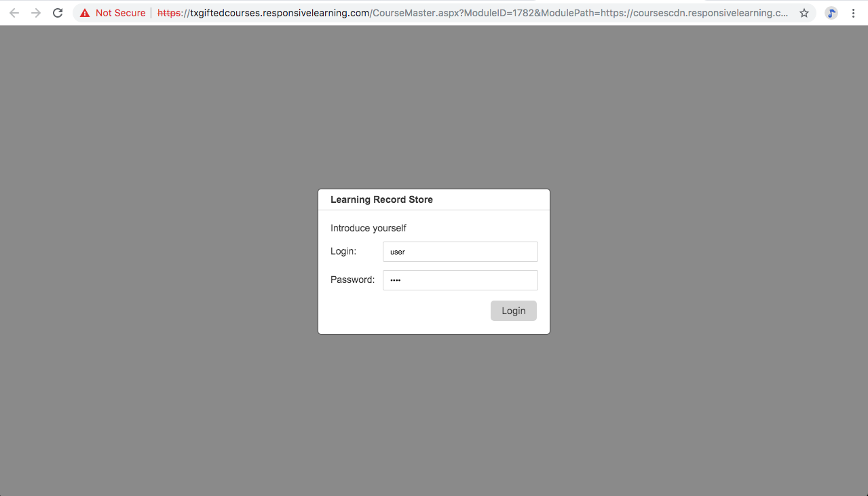
Task: Reload the current page
Action: pyautogui.click(x=58, y=13)
